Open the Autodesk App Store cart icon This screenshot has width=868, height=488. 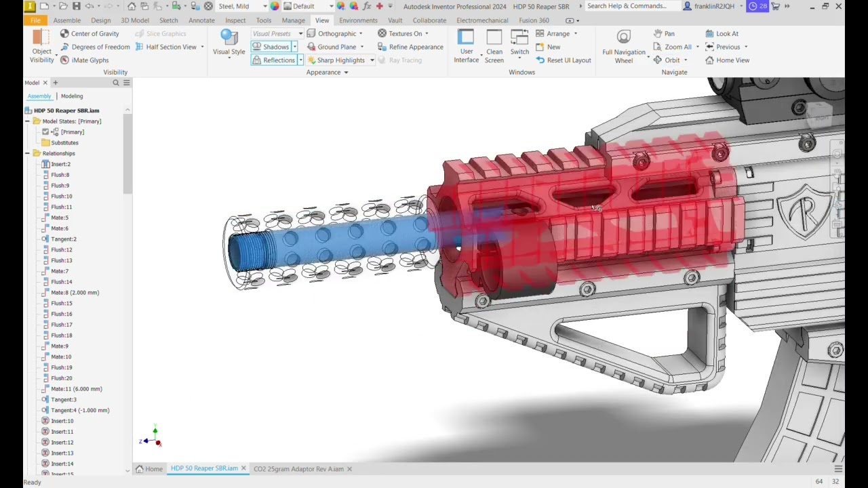(x=775, y=6)
